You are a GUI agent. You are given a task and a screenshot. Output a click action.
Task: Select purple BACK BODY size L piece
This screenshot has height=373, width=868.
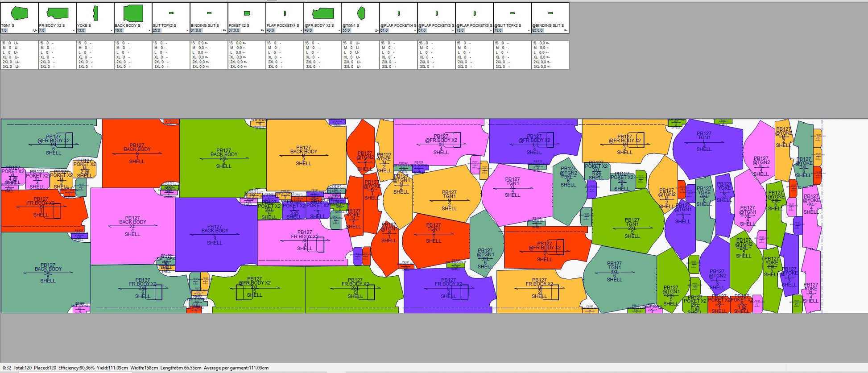pos(215,235)
